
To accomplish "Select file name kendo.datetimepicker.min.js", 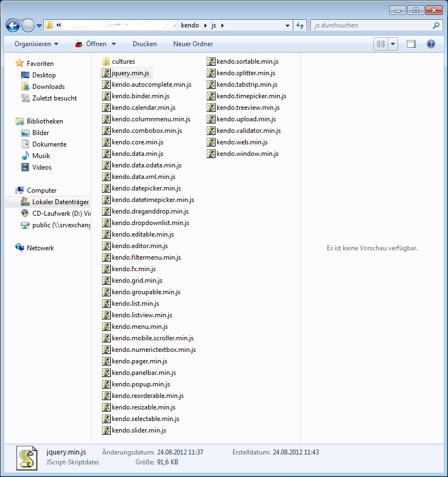I will click(x=153, y=200).
